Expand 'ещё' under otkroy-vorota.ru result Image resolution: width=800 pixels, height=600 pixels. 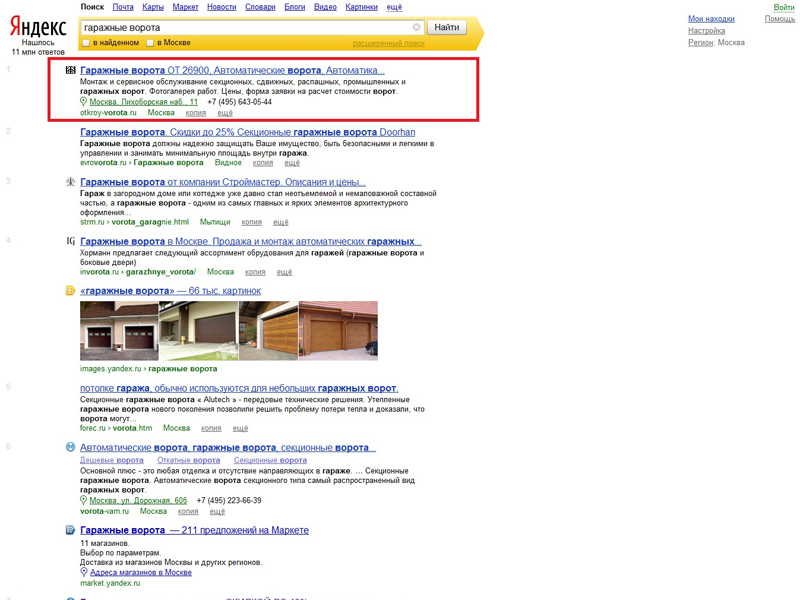pyautogui.click(x=225, y=113)
